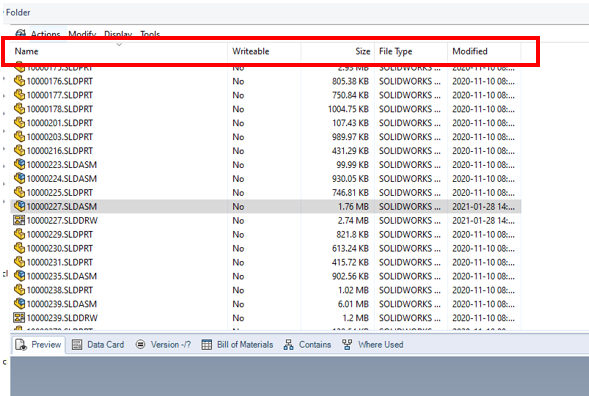589x396 pixels.
Task: Click the 431.29 KB size cell
Action: tap(350, 151)
